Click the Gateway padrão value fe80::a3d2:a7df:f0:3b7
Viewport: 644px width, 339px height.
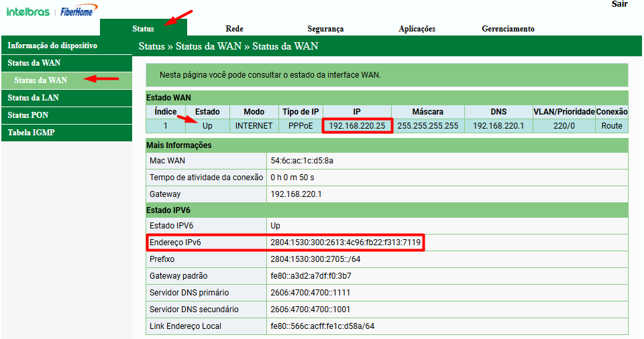click(x=311, y=276)
